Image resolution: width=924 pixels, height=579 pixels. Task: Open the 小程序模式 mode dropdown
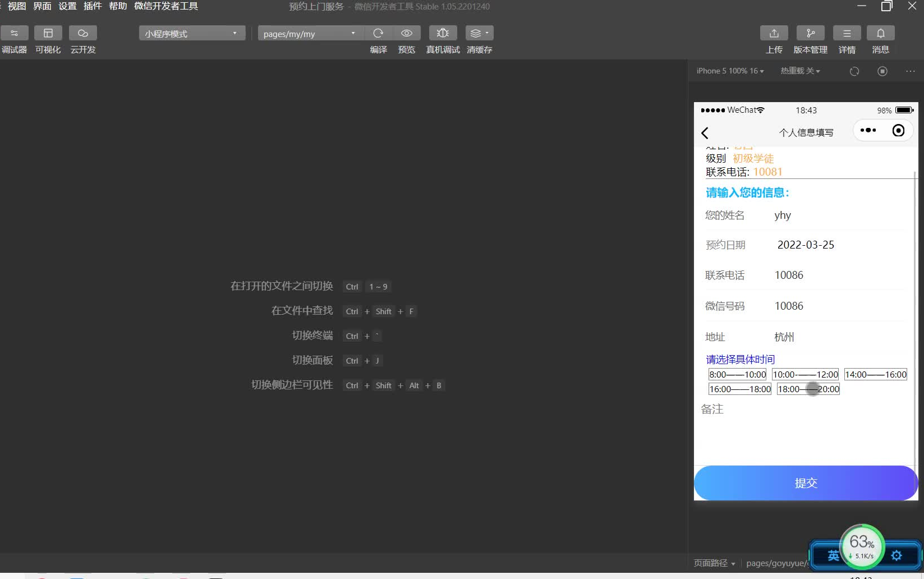192,34
